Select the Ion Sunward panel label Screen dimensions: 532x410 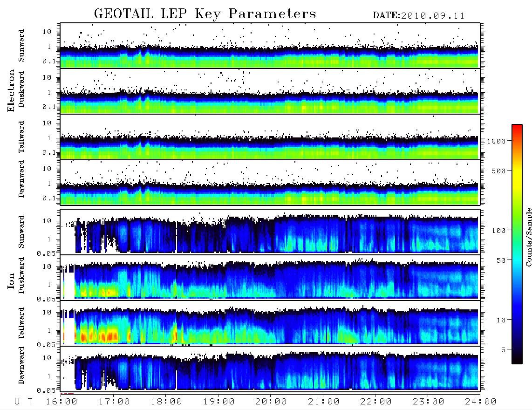(x=21, y=232)
